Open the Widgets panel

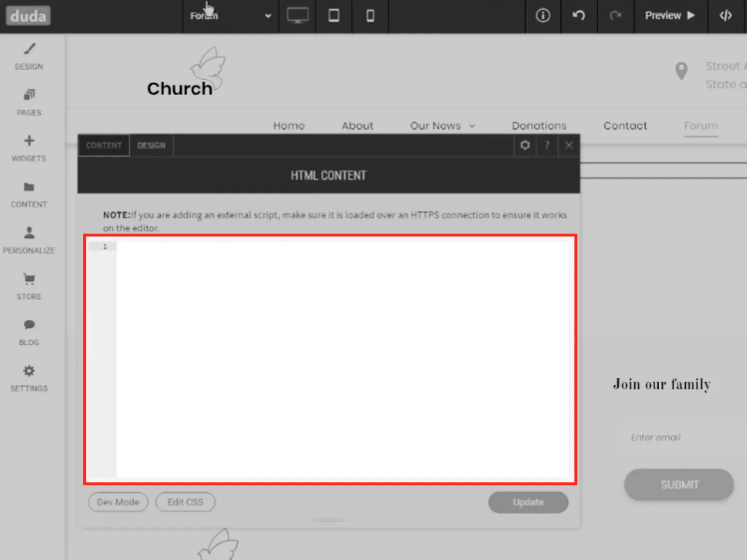[29, 148]
